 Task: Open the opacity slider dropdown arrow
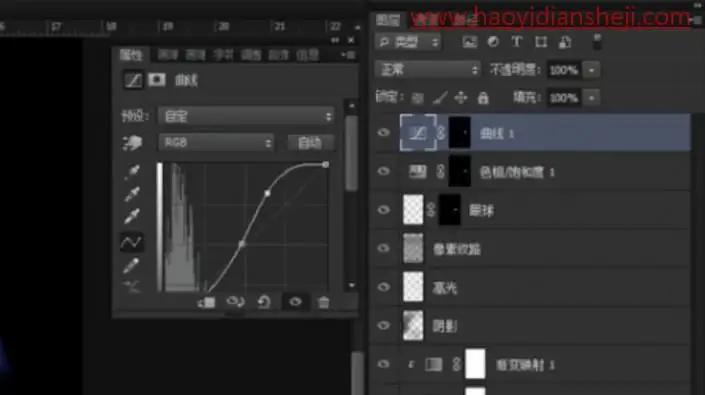click(x=591, y=70)
